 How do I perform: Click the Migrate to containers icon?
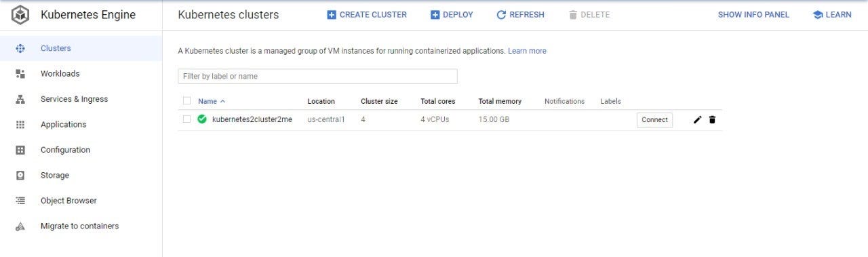(20, 226)
